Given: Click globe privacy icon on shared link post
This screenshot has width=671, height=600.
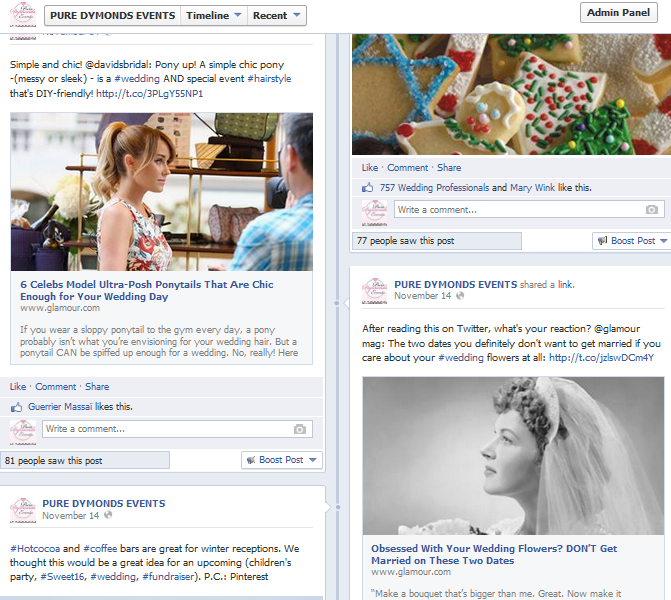Looking at the screenshot, I should point(460,296).
